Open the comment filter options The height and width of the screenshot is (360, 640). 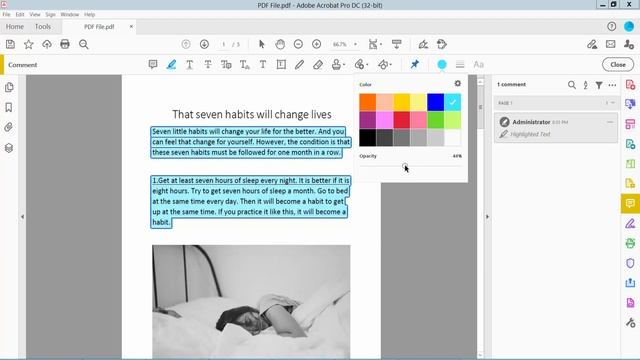(x=599, y=85)
